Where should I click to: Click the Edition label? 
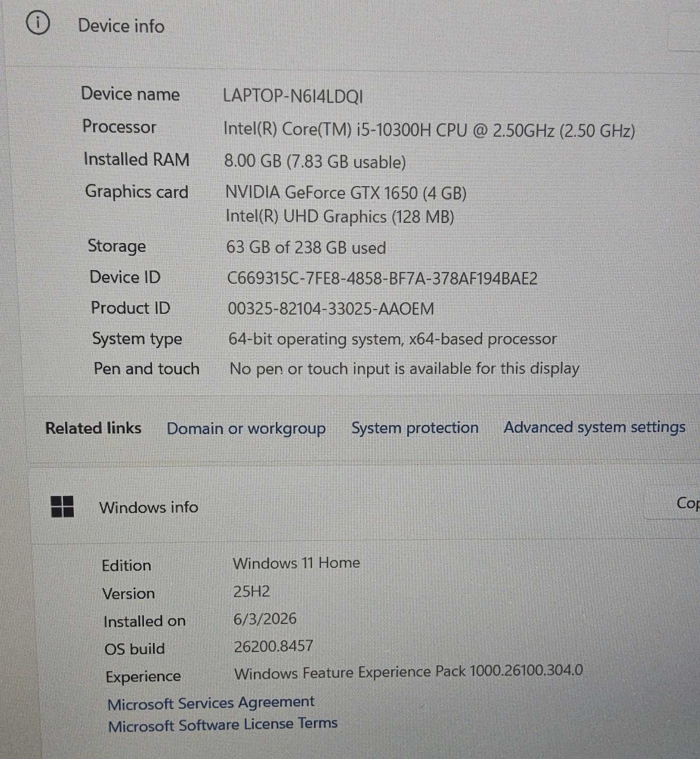point(127,565)
